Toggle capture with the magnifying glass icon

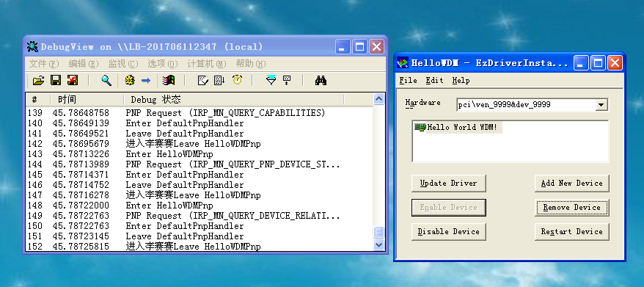click(106, 80)
